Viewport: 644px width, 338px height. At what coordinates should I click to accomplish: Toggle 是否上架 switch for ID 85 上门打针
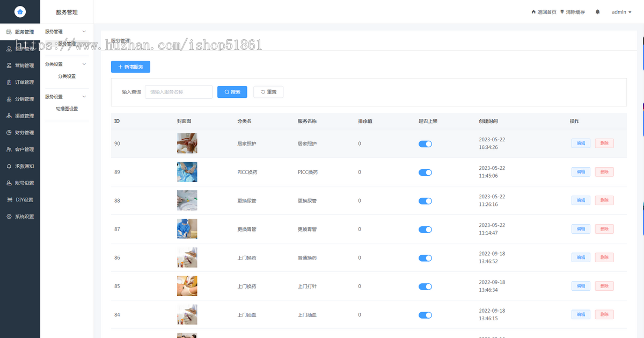[425, 286]
